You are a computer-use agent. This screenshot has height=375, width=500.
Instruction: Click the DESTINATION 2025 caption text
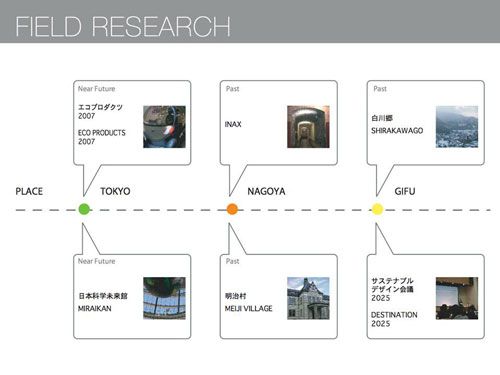click(394, 319)
